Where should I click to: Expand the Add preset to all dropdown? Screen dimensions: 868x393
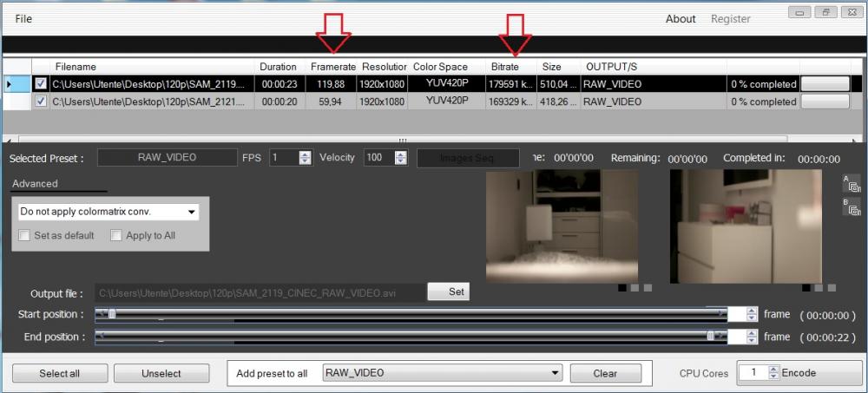(555, 373)
